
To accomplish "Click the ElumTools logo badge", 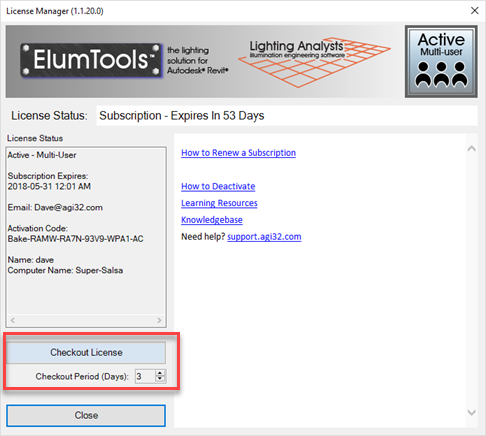I will point(91,60).
